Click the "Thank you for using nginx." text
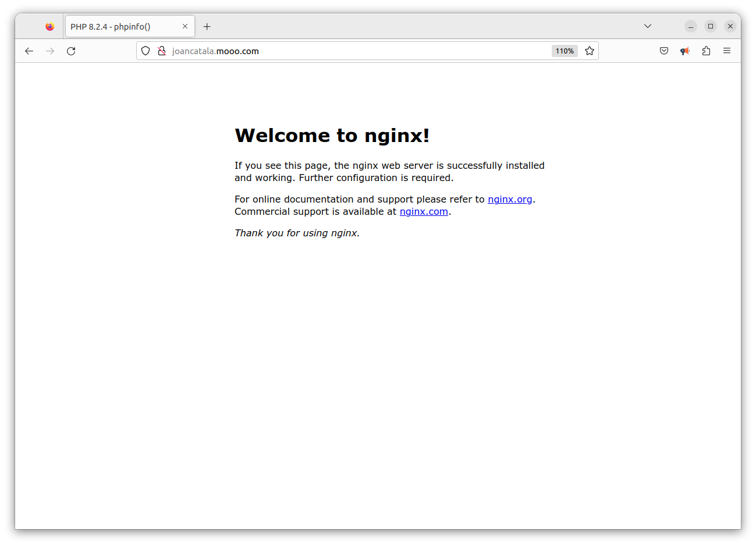The width and height of the screenshot is (756, 546). 297,233
